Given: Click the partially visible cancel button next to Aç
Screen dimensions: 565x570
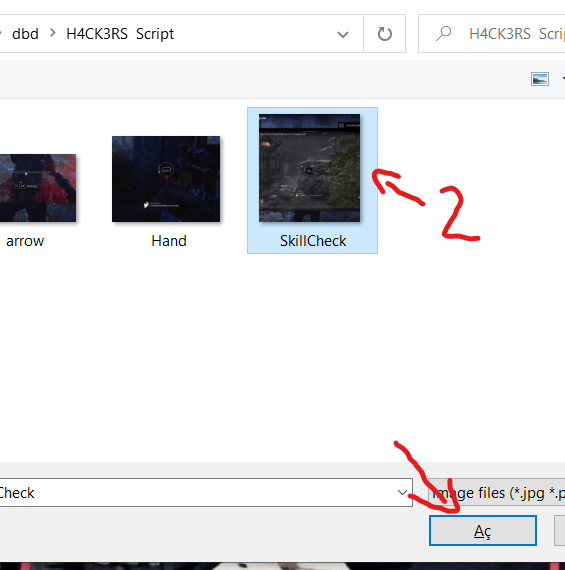Looking at the screenshot, I should click(x=560, y=530).
